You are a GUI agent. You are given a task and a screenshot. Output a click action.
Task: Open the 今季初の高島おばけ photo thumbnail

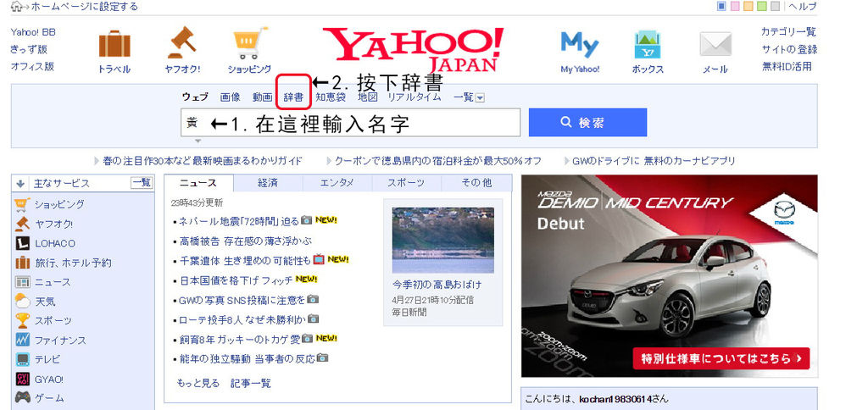pos(442,240)
